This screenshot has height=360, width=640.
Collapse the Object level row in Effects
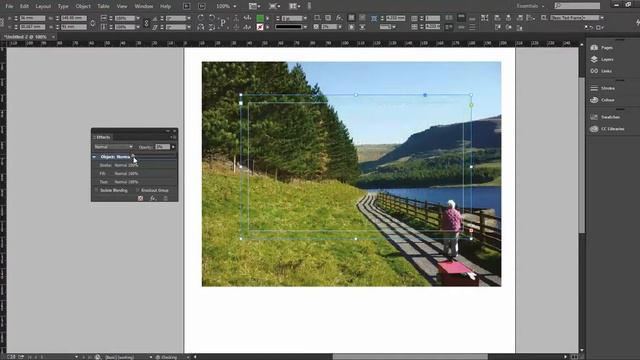94,157
